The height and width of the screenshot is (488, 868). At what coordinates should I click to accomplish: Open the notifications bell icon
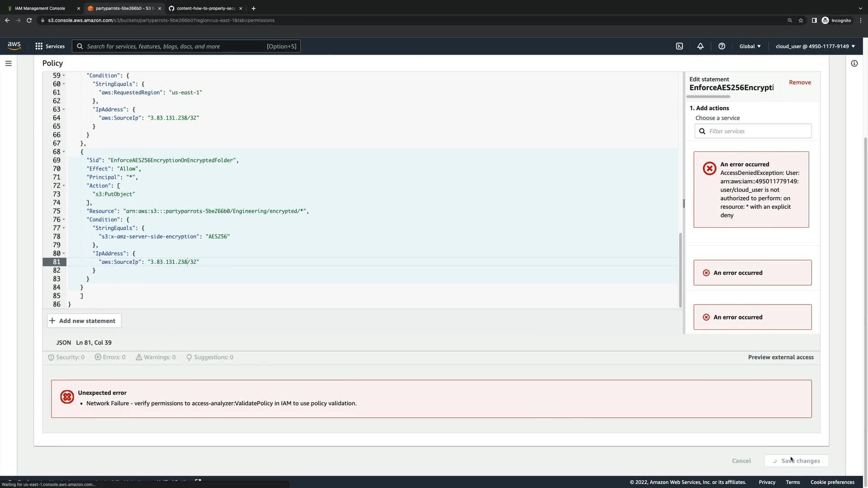click(700, 46)
